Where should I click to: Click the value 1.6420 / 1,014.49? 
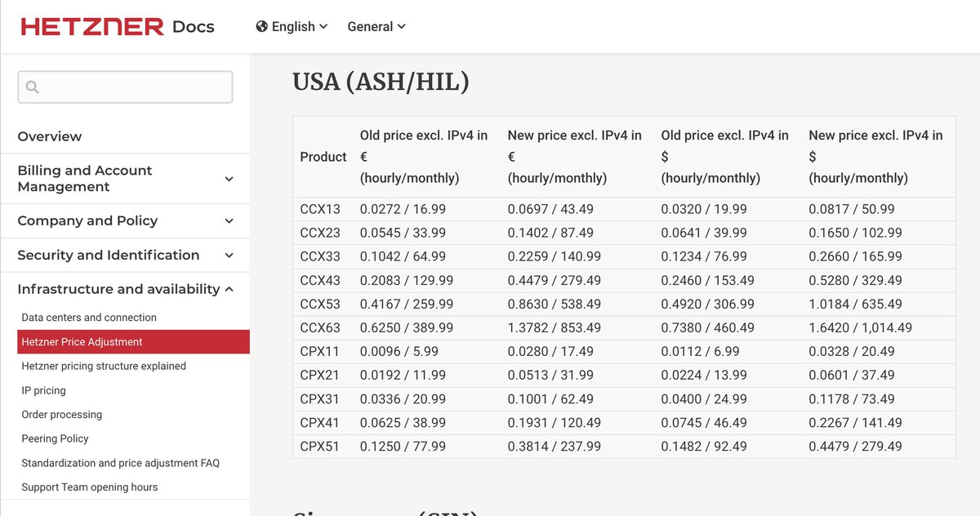click(x=861, y=327)
